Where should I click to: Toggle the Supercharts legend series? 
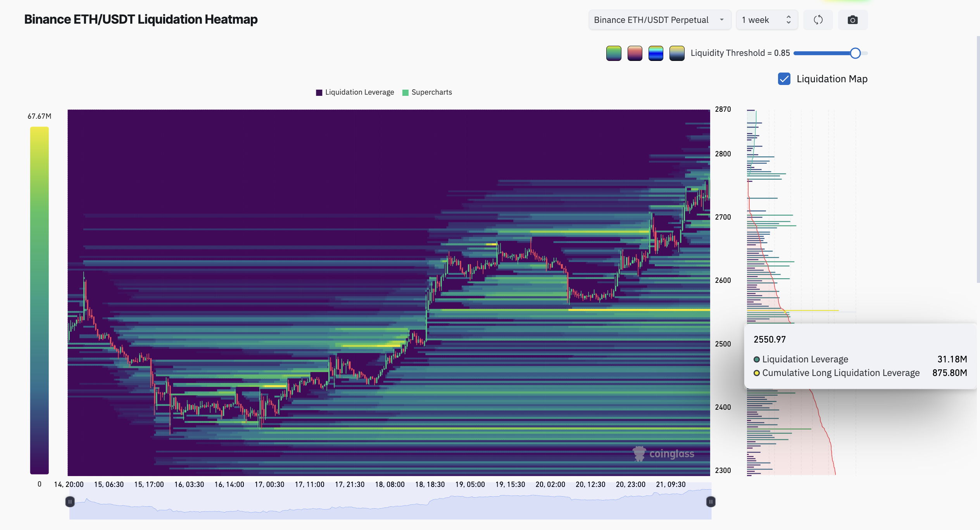tap(427, 92)
